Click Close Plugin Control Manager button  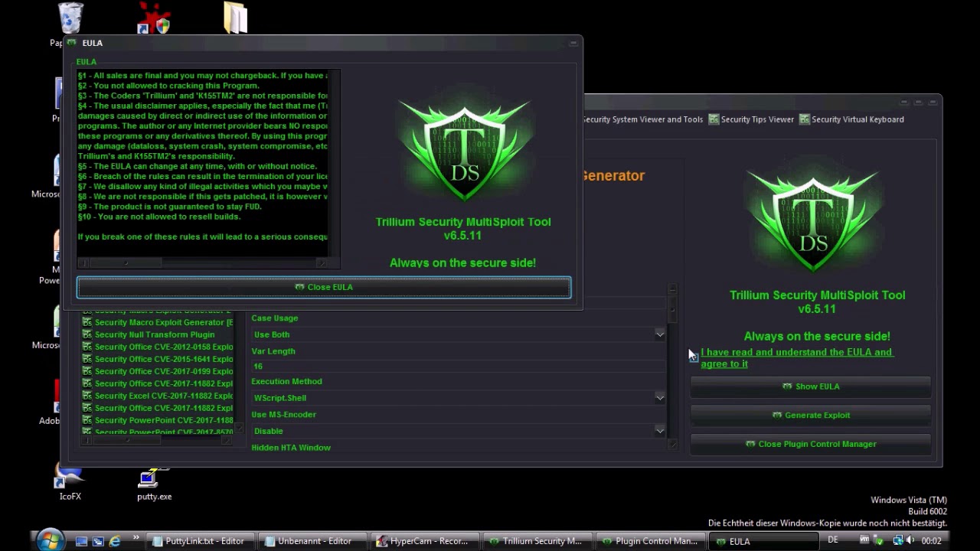coord(810,444)
